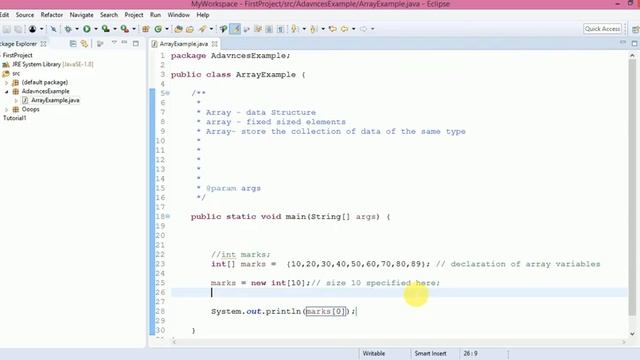The width and height of the screenshot is (640, 360).
Task: Open the Search icon dropdown arrow
Action: (x=211, y=29)
